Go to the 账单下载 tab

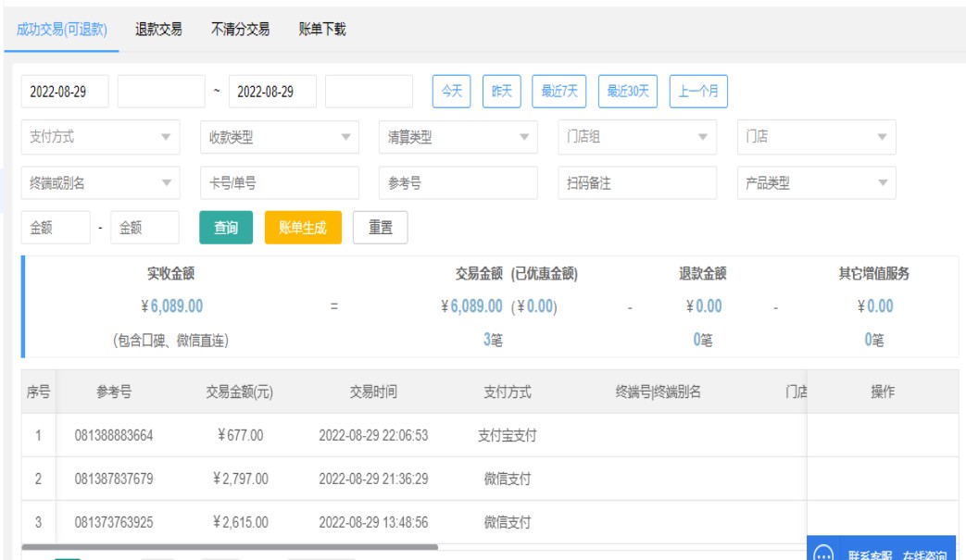322,29
